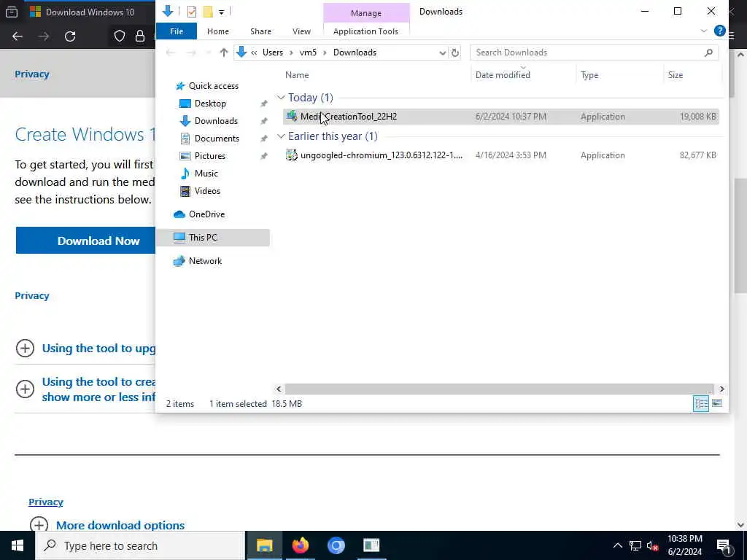747x560 pixels.
Task: Click Download Now button on webpage
Action: [86, 241]
